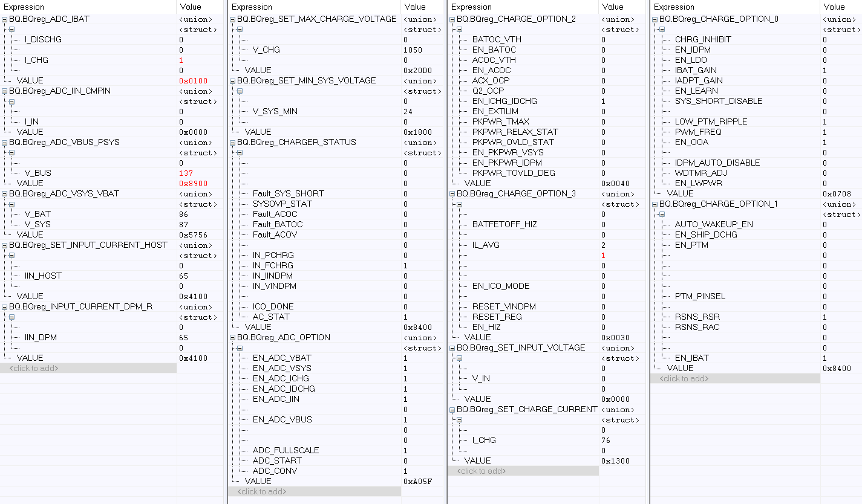The height and width of the screenshot is (504, 862).
Task: Collapse BQ.BQreg_CHARGER_STATUS node
Action: (x=233, y=143)
